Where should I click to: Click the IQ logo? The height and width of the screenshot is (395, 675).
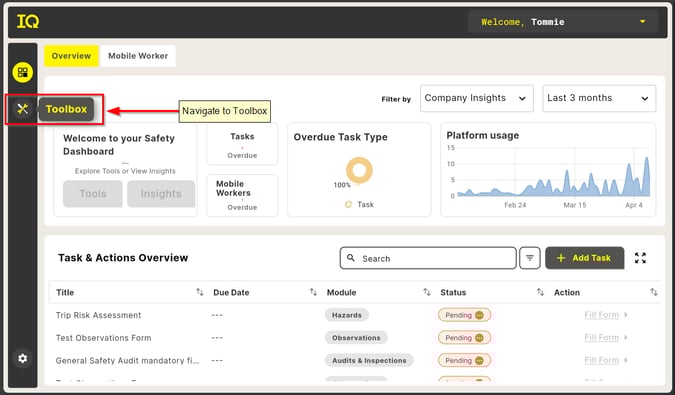pos(28,21)
